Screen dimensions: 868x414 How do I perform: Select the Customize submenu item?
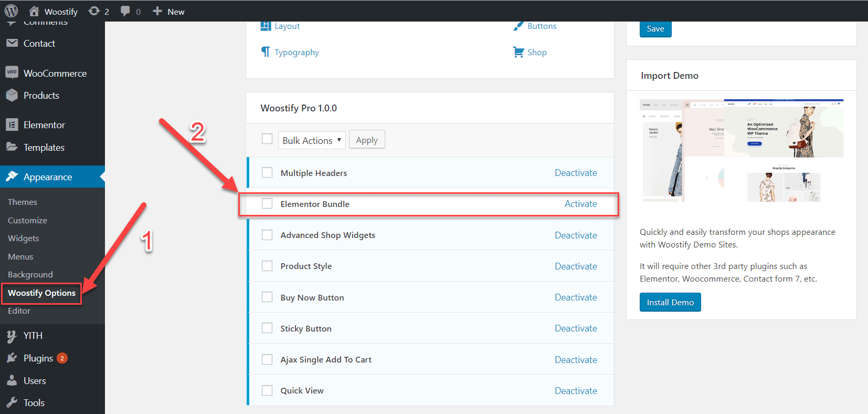(x=27, y=221)
